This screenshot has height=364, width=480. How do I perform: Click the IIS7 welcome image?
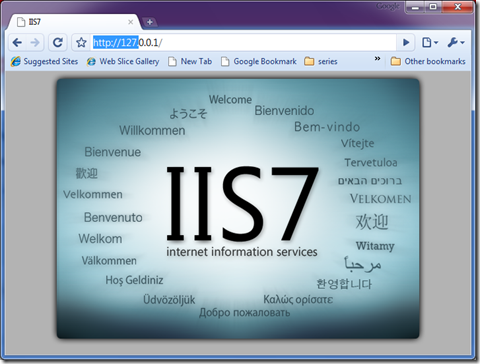click(x=238, y=209)
